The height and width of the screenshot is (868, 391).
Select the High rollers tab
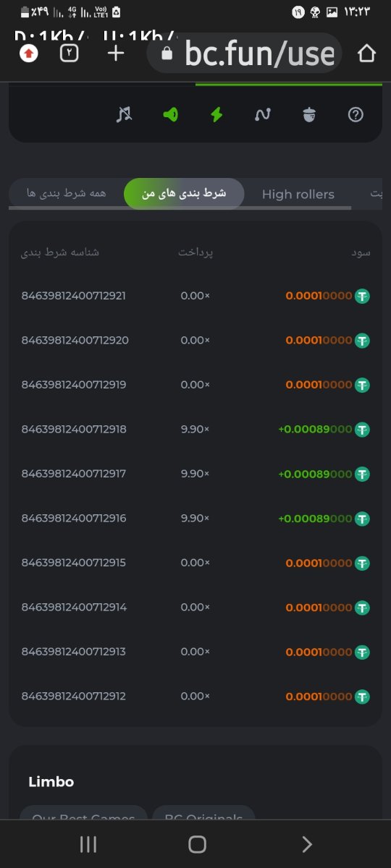298,194
